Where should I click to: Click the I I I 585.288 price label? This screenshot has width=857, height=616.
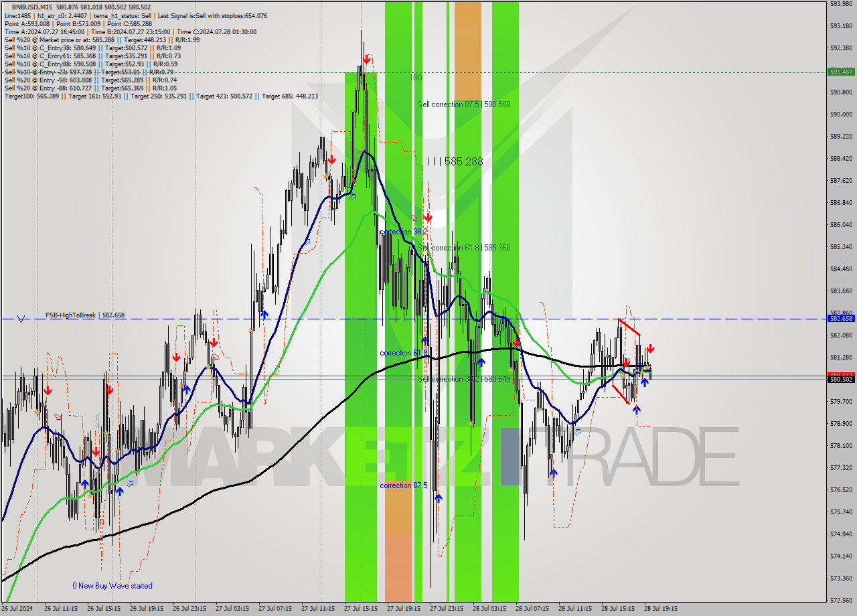455,161
